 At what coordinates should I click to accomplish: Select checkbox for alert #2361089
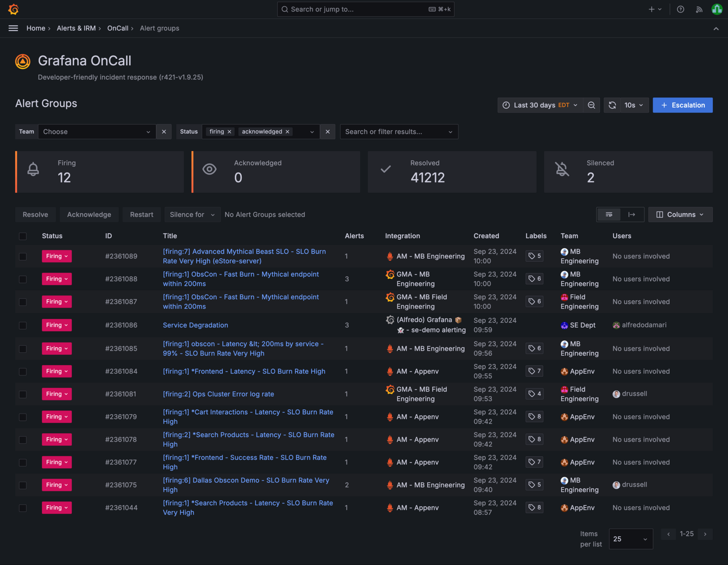(23, 257)
